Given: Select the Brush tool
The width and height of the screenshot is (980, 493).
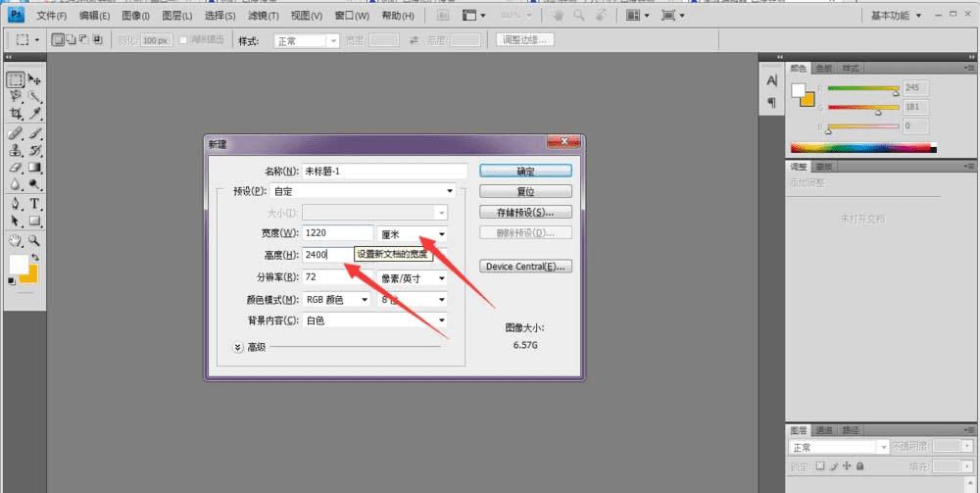Looking at the screenshot, I should [x=34, y=133].
